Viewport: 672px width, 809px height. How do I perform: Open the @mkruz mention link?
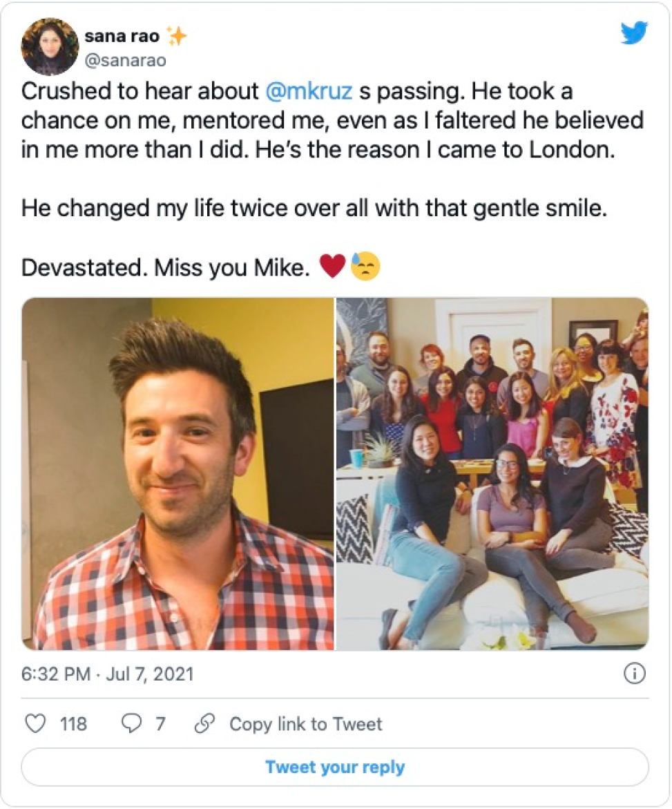(311, 93)
